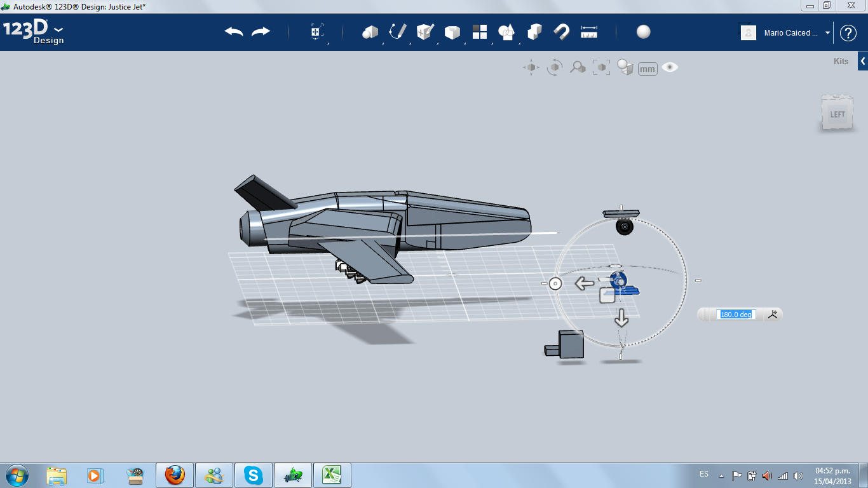Click the ES language indicator

[x=704, y=474]
